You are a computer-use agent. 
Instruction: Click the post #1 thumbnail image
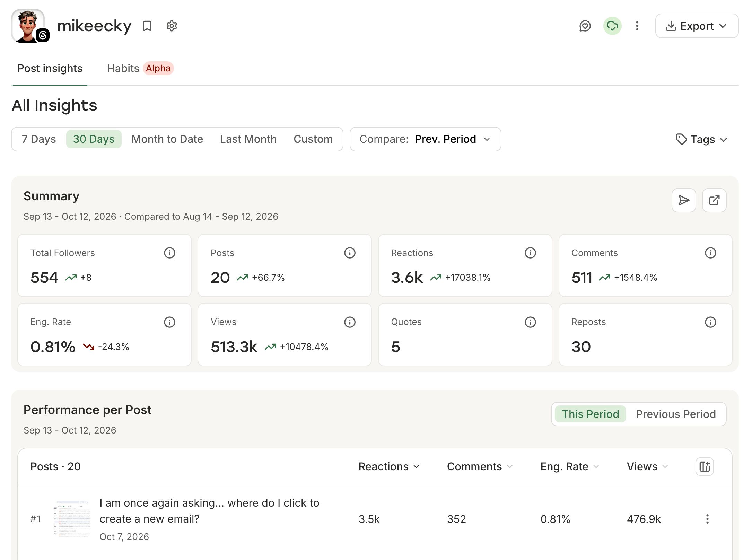pos(72,518)
